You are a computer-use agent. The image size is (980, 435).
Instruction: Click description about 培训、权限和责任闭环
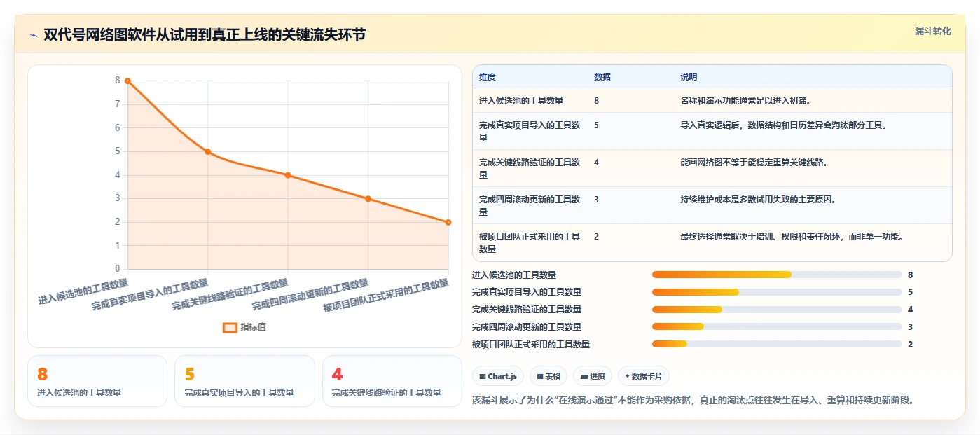pos(792,237)
